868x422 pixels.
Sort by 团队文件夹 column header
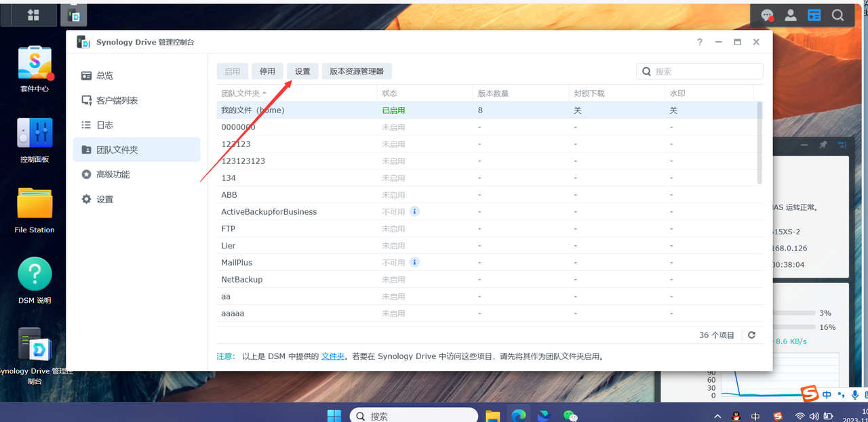(297, 93)
